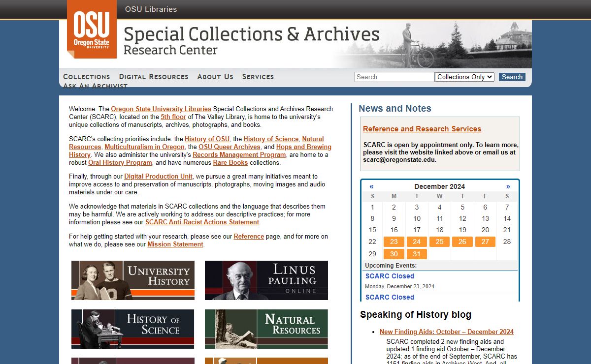Open the SCARC Anti-Racist Actions Statement link
This screenshot has height=364, width=591.
(202, 222)
